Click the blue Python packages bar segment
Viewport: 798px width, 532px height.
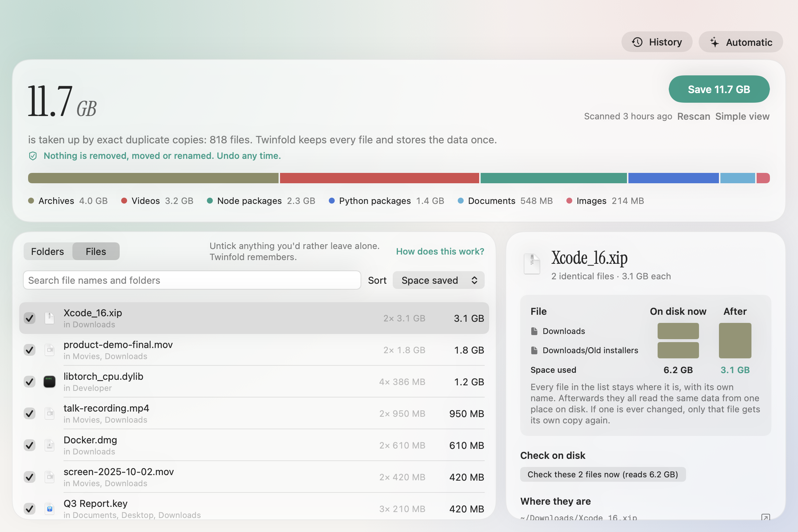673,178
